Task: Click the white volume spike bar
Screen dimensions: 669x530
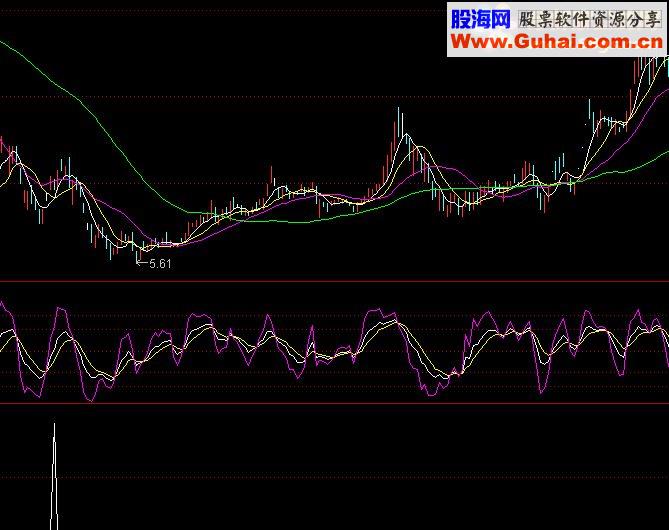Action: pos(54,476)
